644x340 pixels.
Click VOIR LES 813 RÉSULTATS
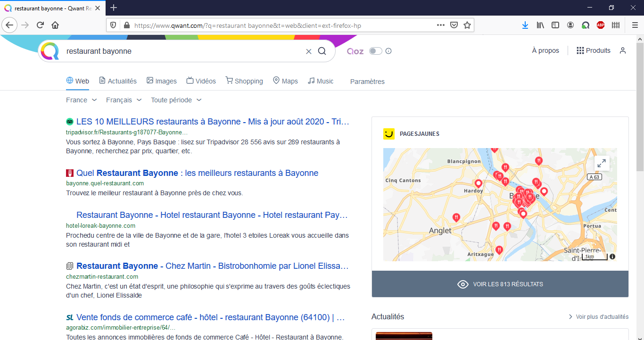tap(500, 284)
